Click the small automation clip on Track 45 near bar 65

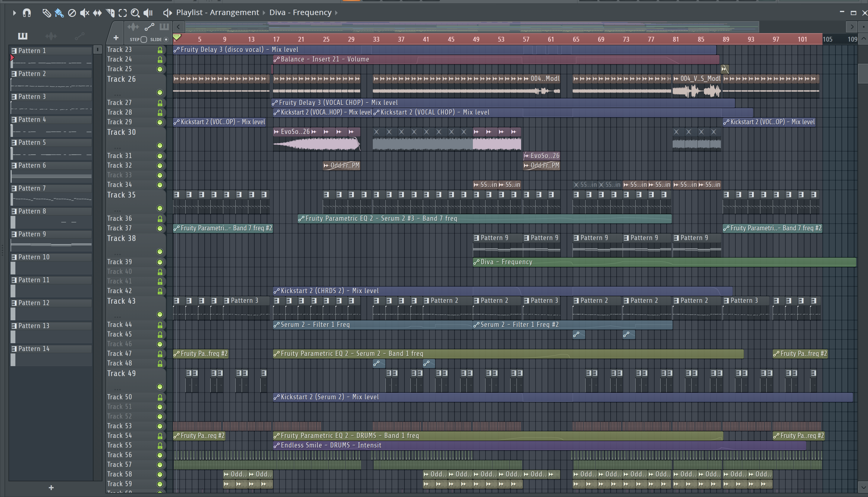click(x=579, y=335)
